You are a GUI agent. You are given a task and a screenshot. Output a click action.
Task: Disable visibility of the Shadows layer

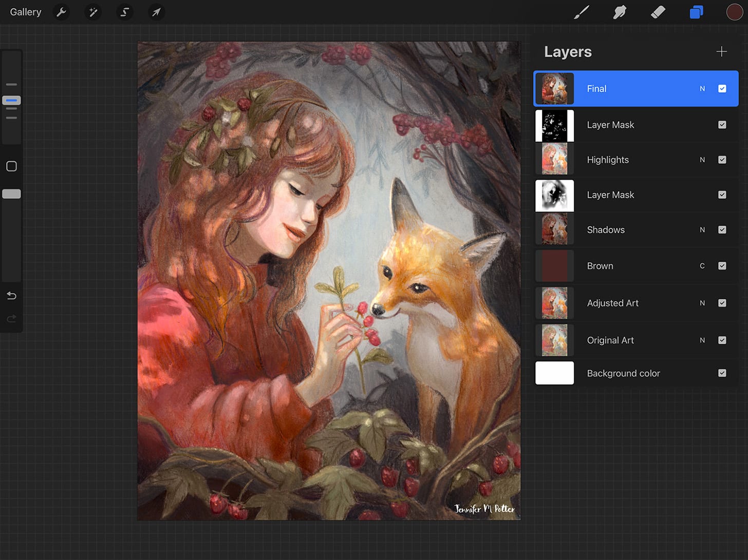click(x=722, y=229)
